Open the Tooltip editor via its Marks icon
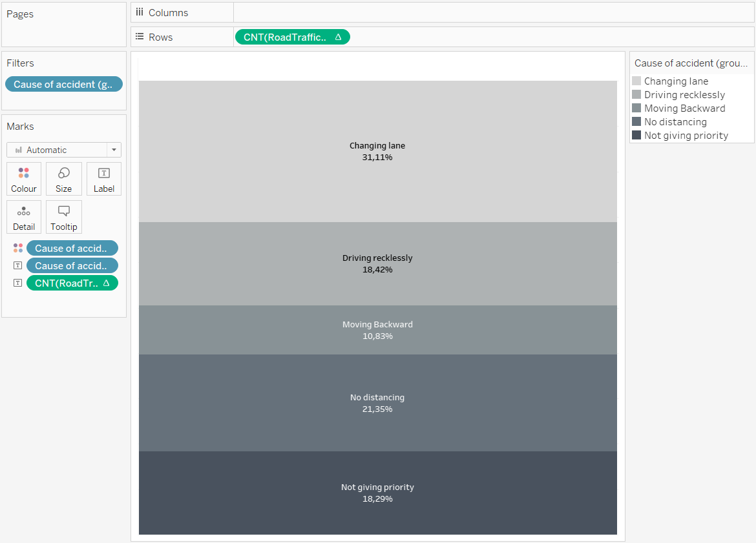The height and width of the screenshot is (543, 756). click(63, 217)
